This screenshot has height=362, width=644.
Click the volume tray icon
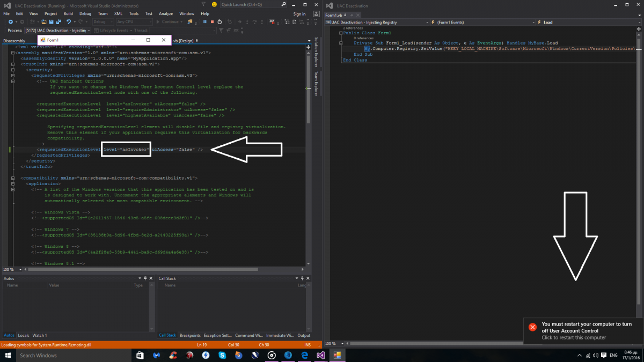point(595,355)
